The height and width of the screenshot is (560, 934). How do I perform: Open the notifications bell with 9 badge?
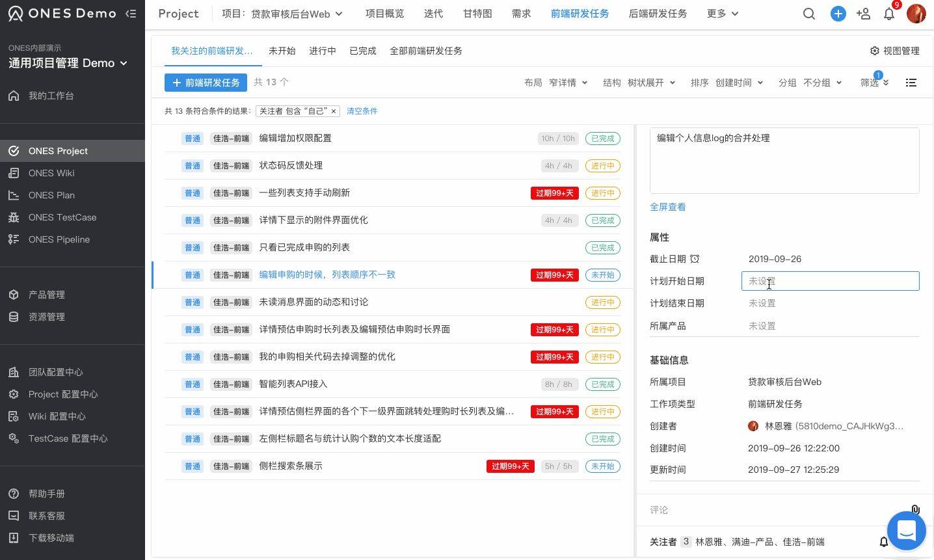point(889,13)
